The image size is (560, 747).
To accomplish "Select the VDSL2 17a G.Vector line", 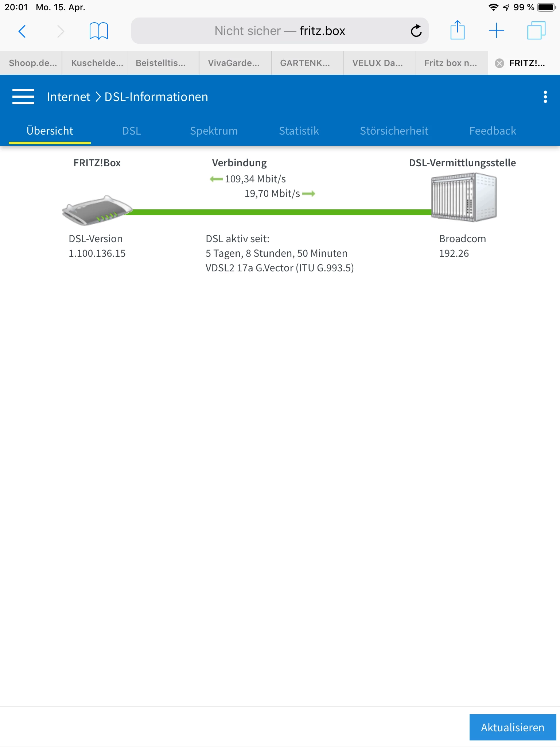I will 280,268.
